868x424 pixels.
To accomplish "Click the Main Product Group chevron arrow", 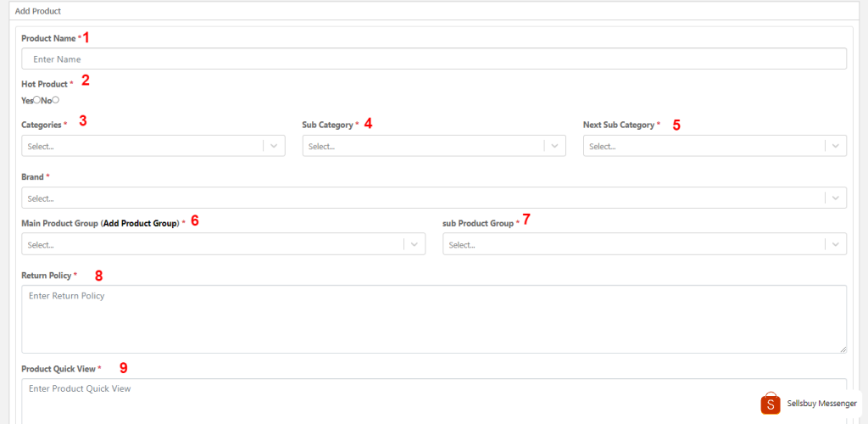I will click(414, 244).
